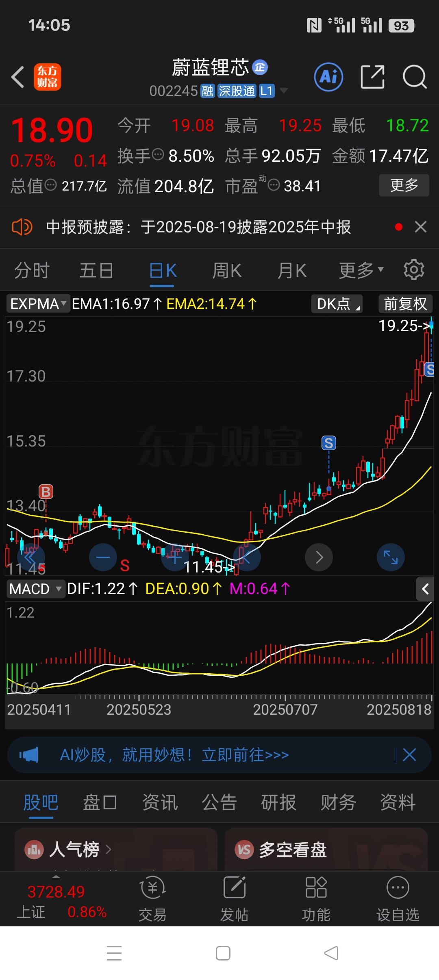
Task: Switch to 分时 chart tab
Action: pyautogui.click(x=32, y=271)
